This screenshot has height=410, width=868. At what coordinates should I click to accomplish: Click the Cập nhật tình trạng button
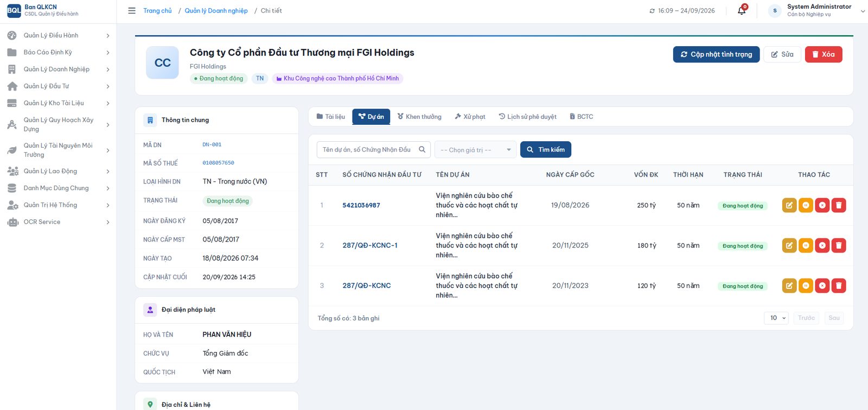click(x=716, y=54)
